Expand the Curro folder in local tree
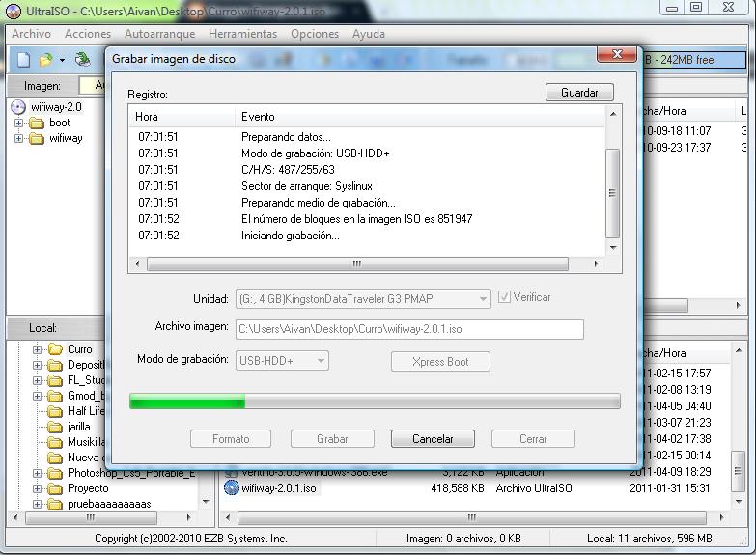756x555 pixels. [x=37, y=349]
